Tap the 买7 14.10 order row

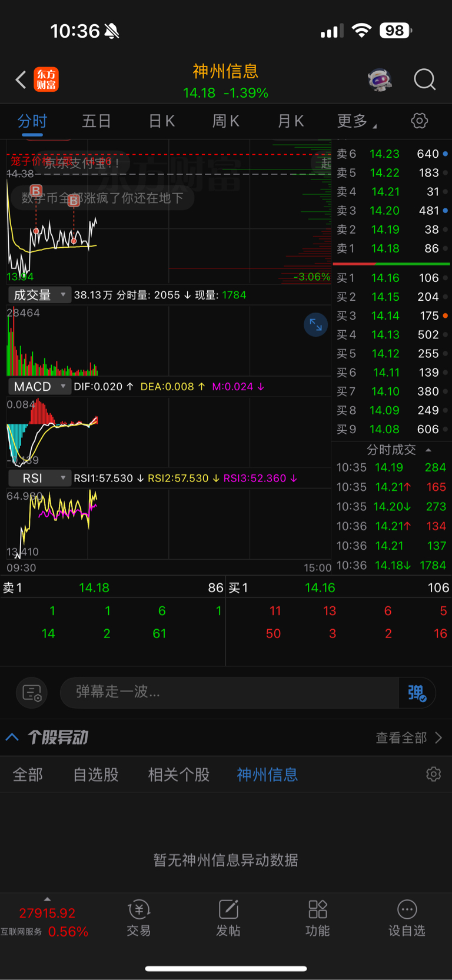(x=392, y=391)
